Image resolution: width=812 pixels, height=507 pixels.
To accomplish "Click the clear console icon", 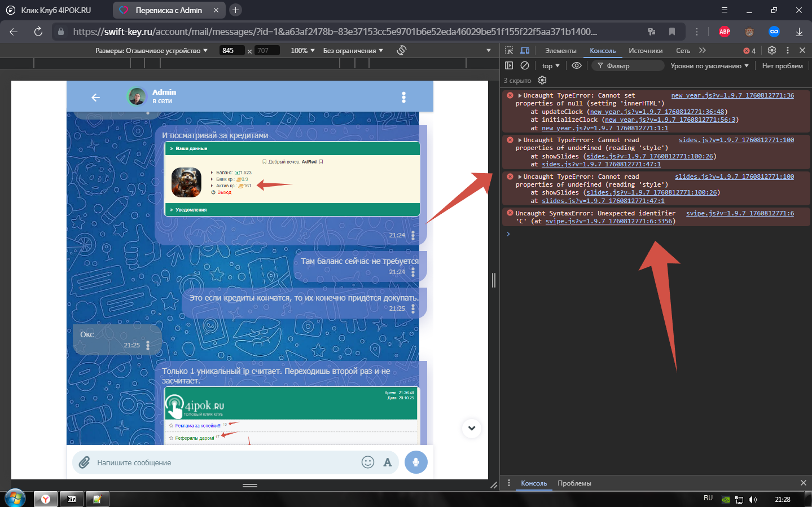I will pyautogui.click(x=525, y=65).
